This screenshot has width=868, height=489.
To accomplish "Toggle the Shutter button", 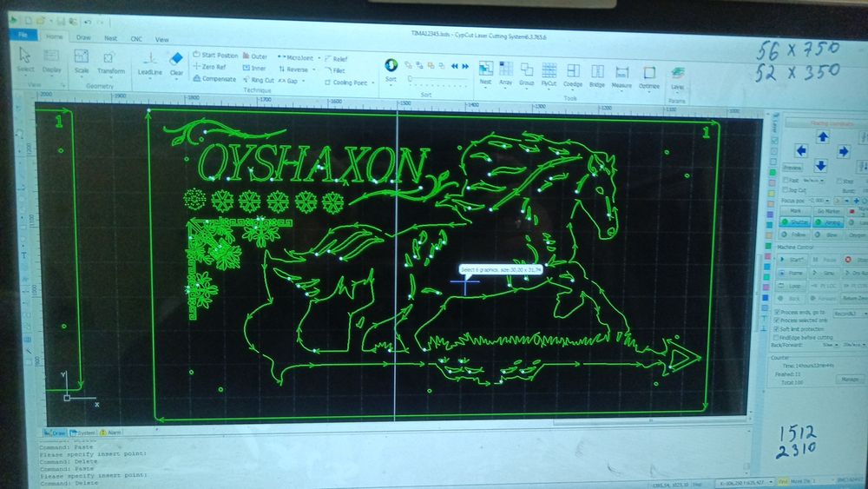I will tap(795, 222).
